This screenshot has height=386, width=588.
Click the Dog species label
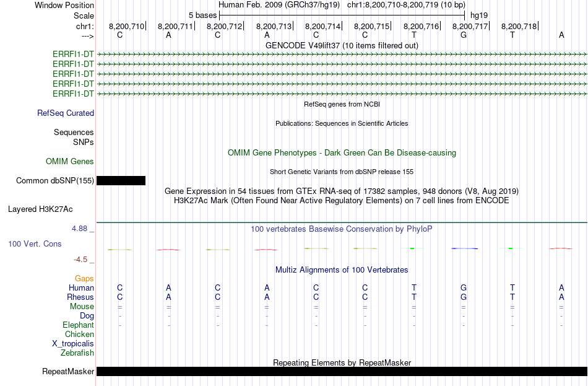(87, 316)
